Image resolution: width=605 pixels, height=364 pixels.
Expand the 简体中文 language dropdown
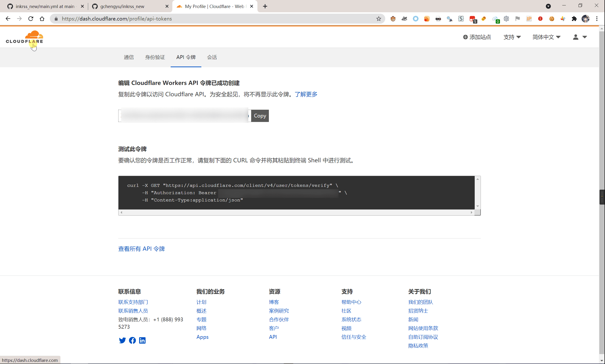point(546,37)
